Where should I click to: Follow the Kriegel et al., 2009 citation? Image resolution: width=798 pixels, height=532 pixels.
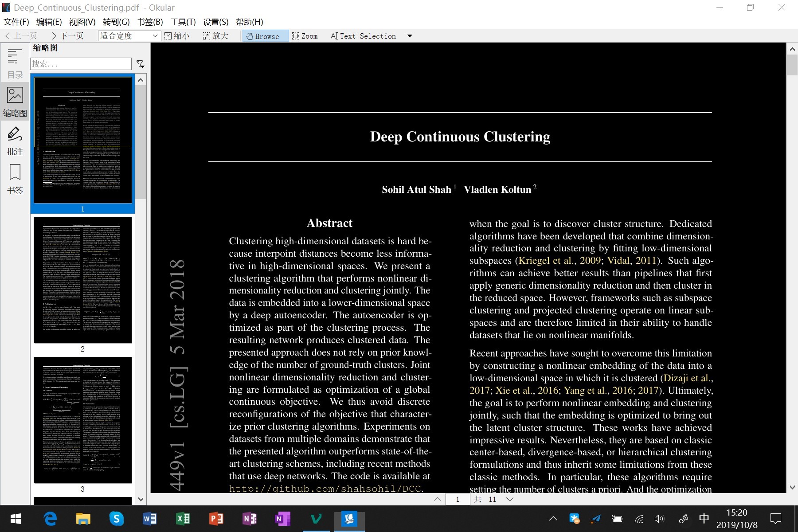(x=559, y=261)
